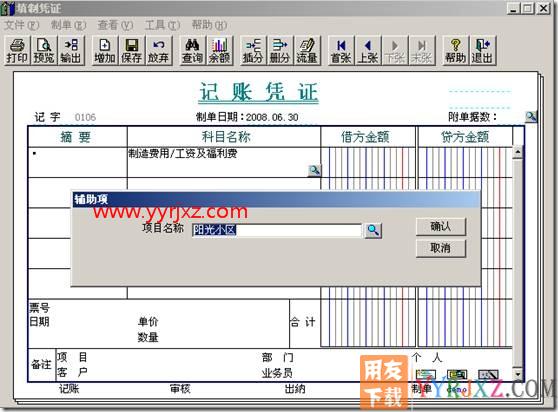
Task: Discard changes with 放弃
Action: pyautogui.click(x=158, y=51)
